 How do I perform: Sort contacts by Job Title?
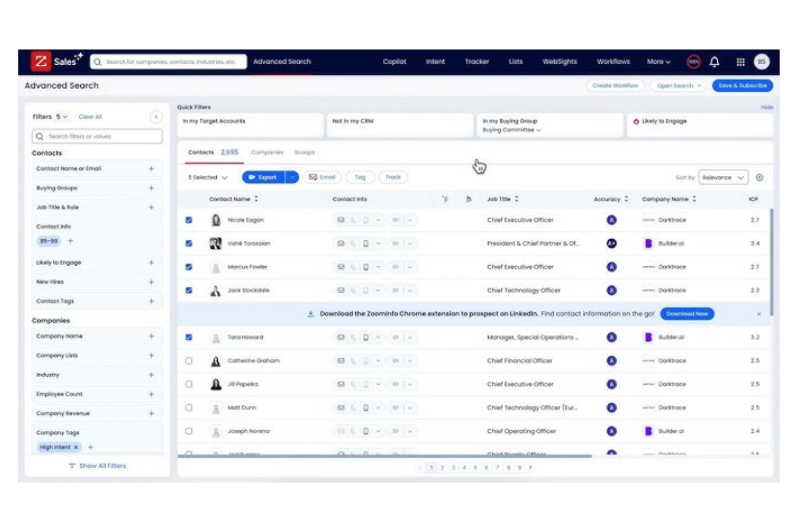coord(516,198)
